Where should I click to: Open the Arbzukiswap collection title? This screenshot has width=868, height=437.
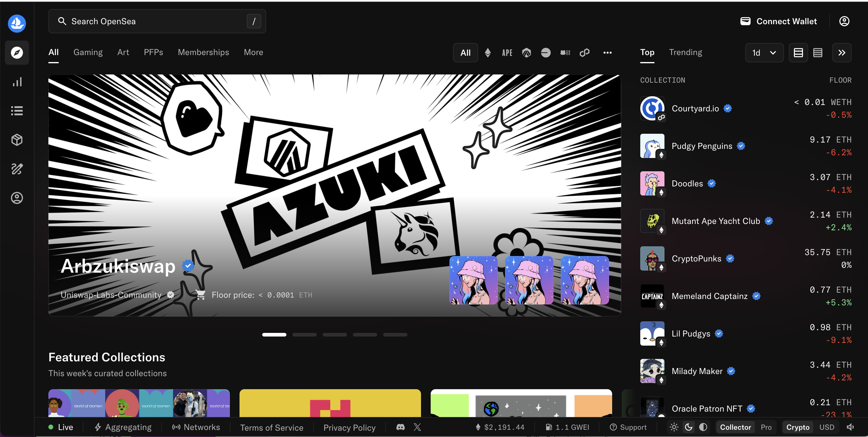click(x=118, y=266)
